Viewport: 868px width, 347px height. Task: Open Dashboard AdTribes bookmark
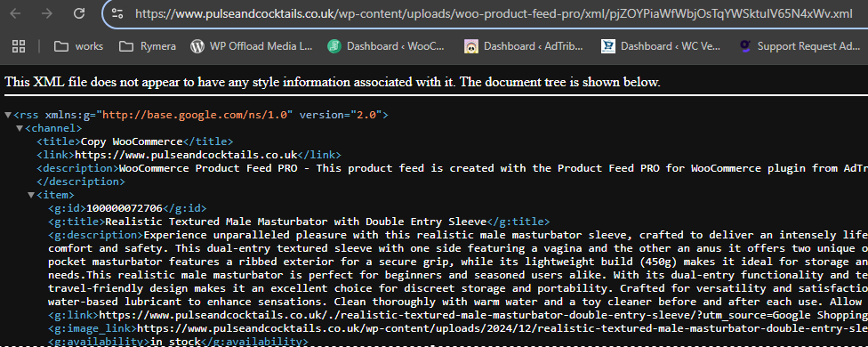pos(524,46)
